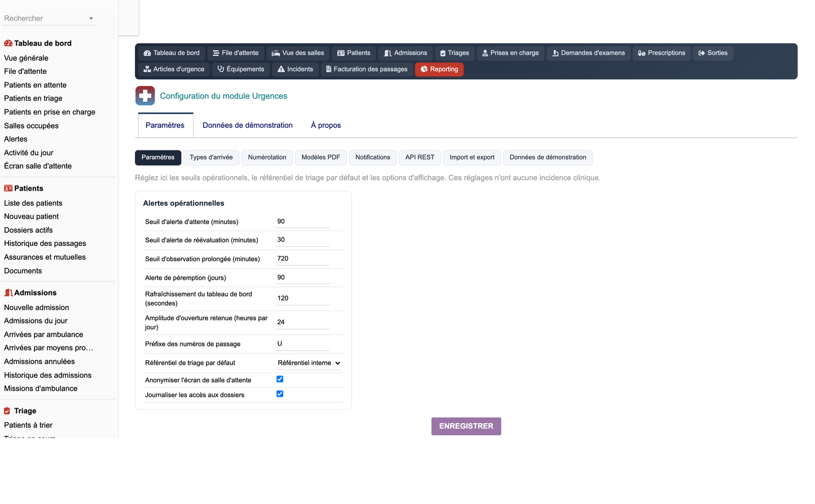The image size is (815, 504).
Task: Open Patients en triage sidebar link
Action: 33,98
